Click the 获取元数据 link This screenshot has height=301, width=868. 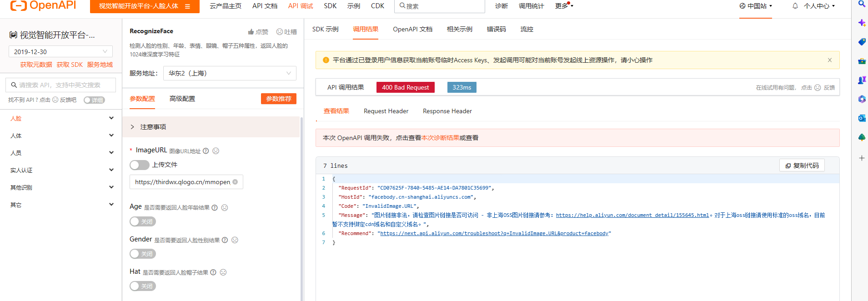pyautogui.click(x=36, y=65)
